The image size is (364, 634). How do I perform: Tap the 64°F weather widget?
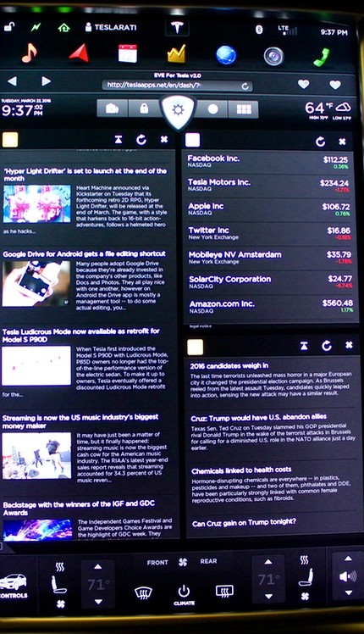(x=328, y=110)
